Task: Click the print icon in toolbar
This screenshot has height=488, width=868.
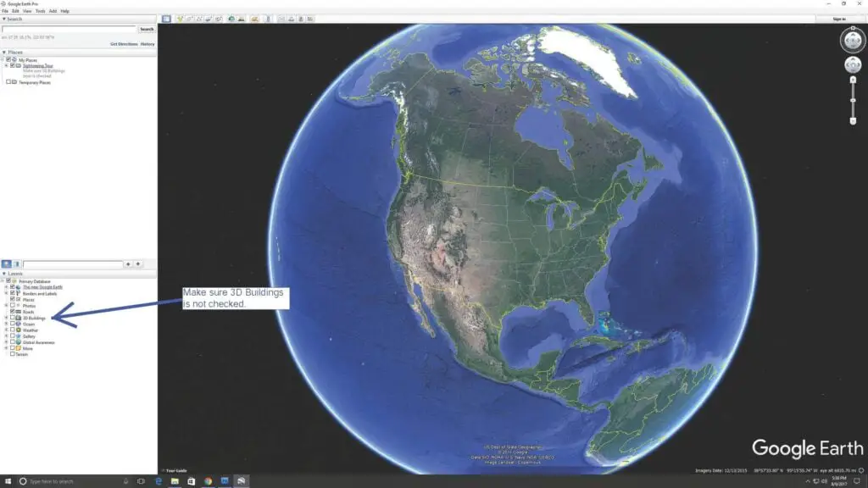Action: [292, 19]
